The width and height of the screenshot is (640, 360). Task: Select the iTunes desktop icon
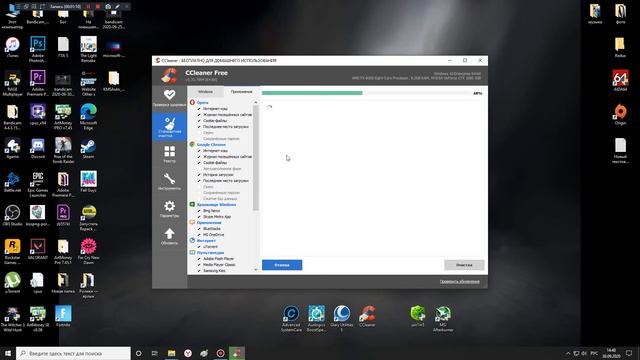[x=13, y=47]
